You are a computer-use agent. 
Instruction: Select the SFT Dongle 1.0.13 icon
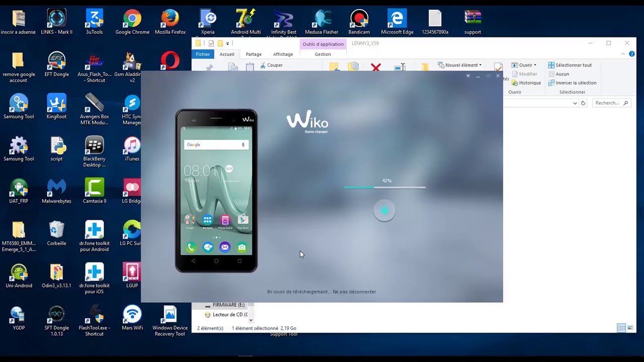tap(56, 320)
